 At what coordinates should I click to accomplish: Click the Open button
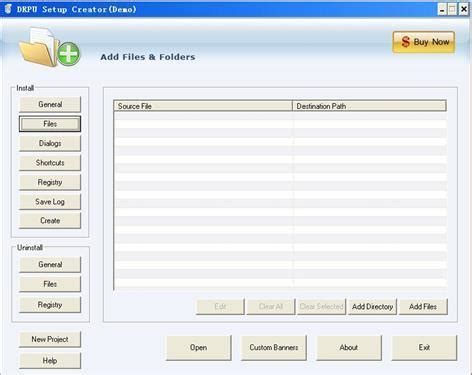coord(199,348)
